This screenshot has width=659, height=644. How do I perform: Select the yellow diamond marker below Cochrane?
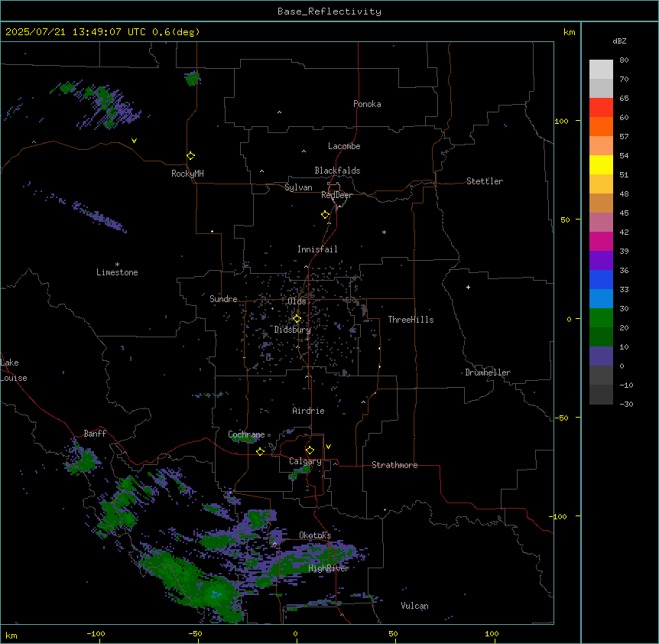tap(260, 451)
